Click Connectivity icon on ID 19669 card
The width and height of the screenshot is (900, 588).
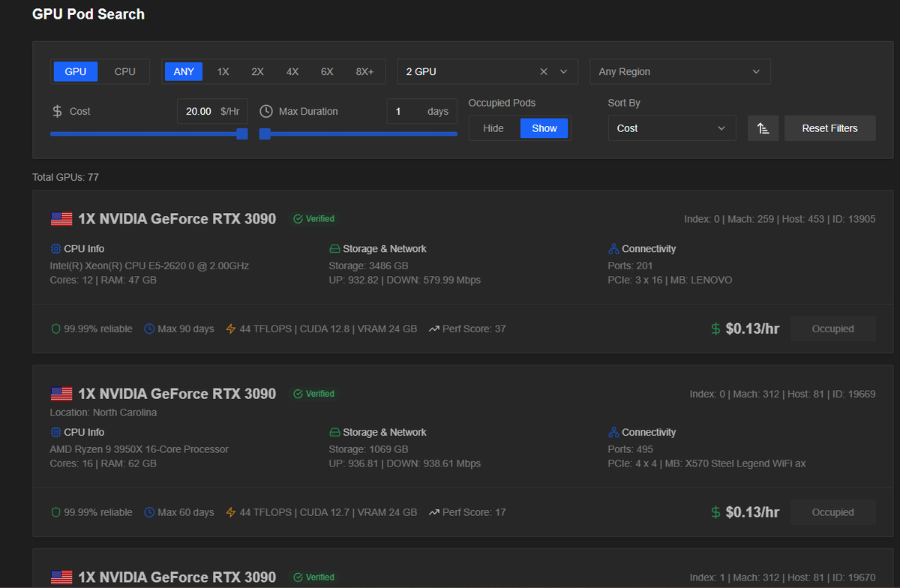(613, 432)
